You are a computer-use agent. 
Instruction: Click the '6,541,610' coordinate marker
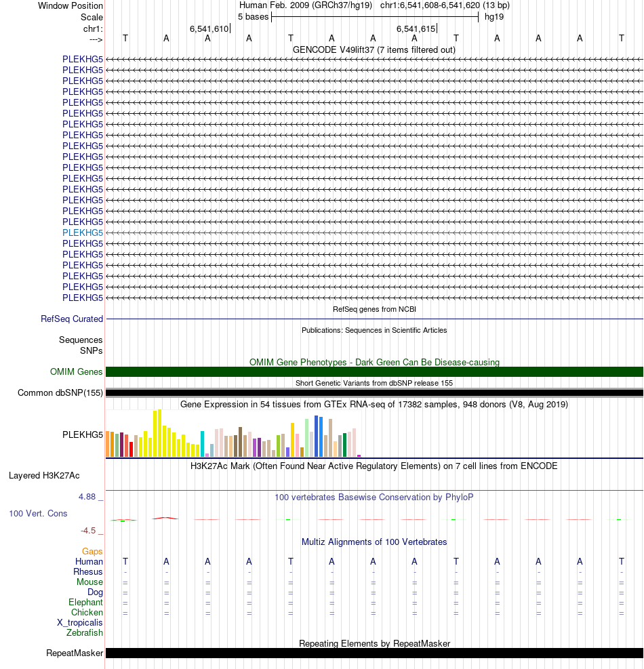click(209, 28)
